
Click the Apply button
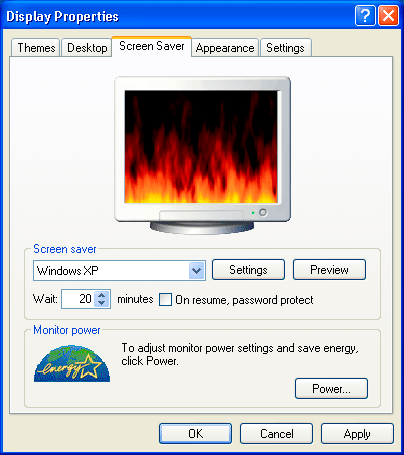[357, 434]
